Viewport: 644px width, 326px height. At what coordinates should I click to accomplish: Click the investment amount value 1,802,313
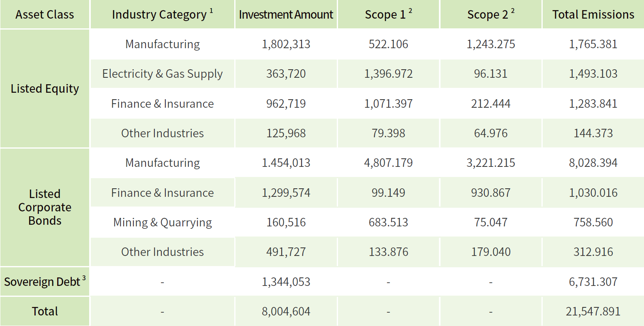click(x=286, y=44)
